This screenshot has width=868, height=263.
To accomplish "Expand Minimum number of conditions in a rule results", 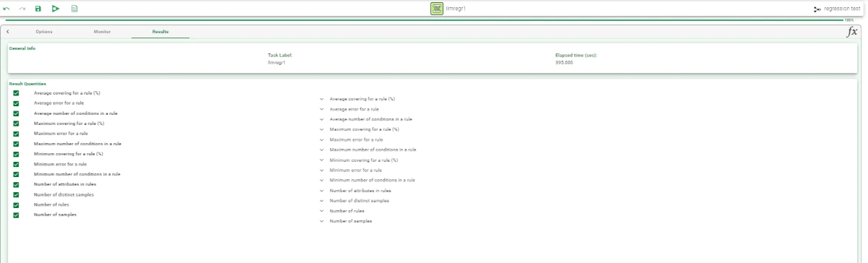I will (x=322, y=180).
